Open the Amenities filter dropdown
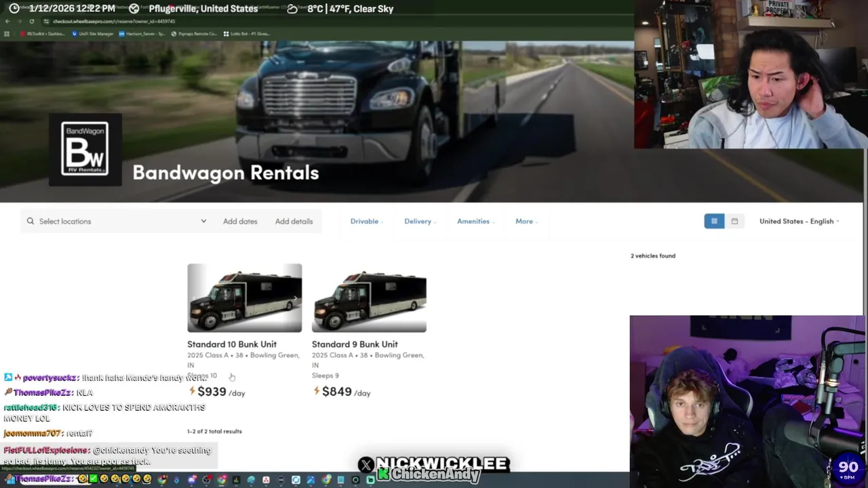 475,221
